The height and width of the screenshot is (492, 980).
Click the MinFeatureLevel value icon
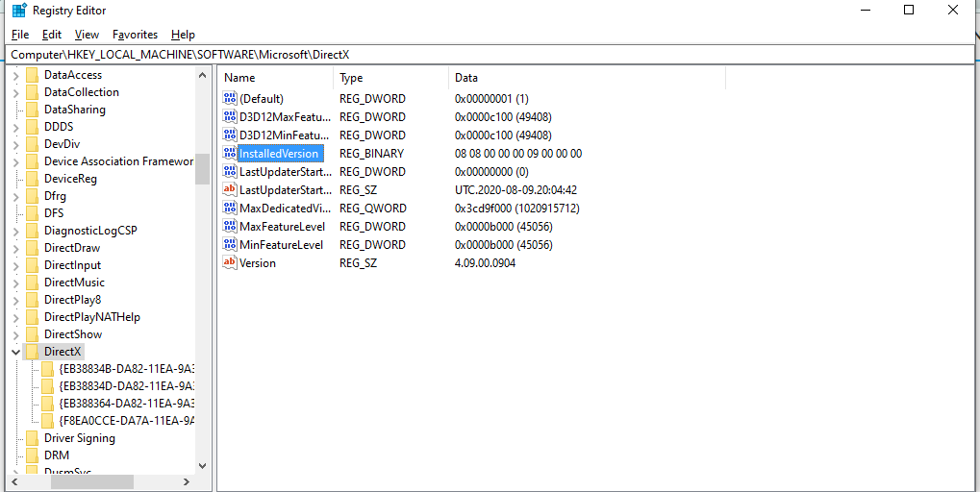(x=230, y=245)
